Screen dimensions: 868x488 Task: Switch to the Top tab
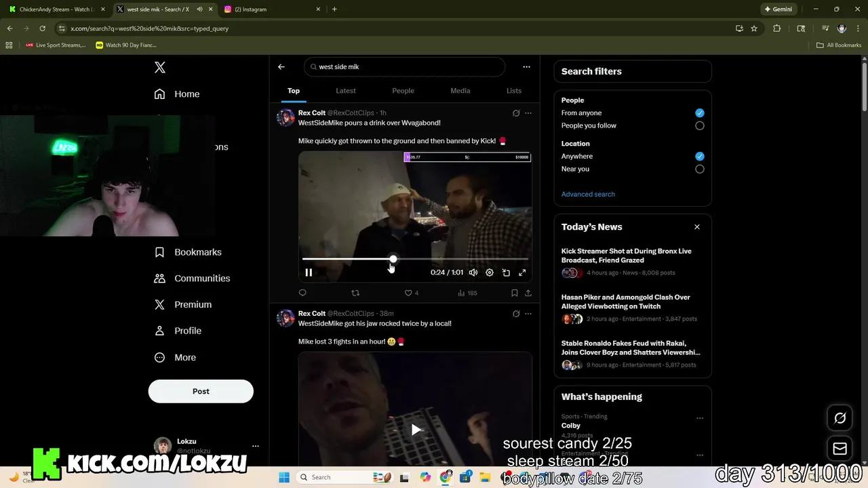pyautogui.click(x=294, y=91)
